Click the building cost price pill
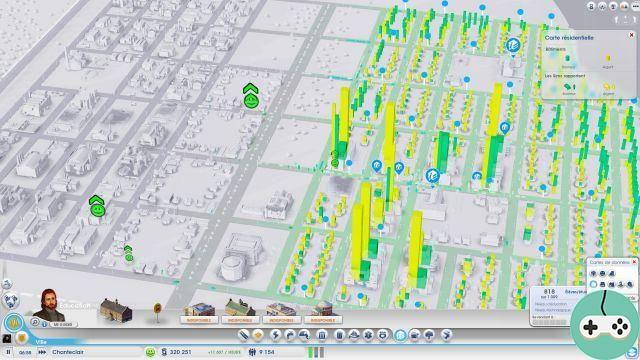The width and height of the screenshot is (640, 360). 63,324
